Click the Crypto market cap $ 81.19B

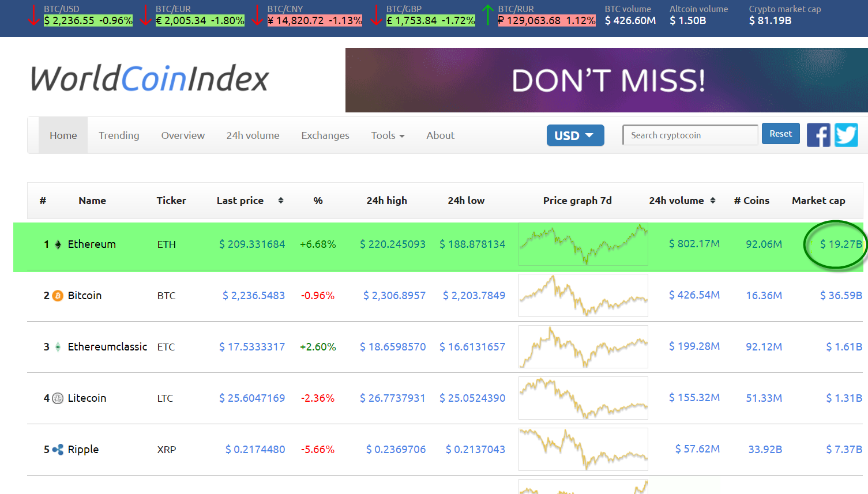(770, 21)
